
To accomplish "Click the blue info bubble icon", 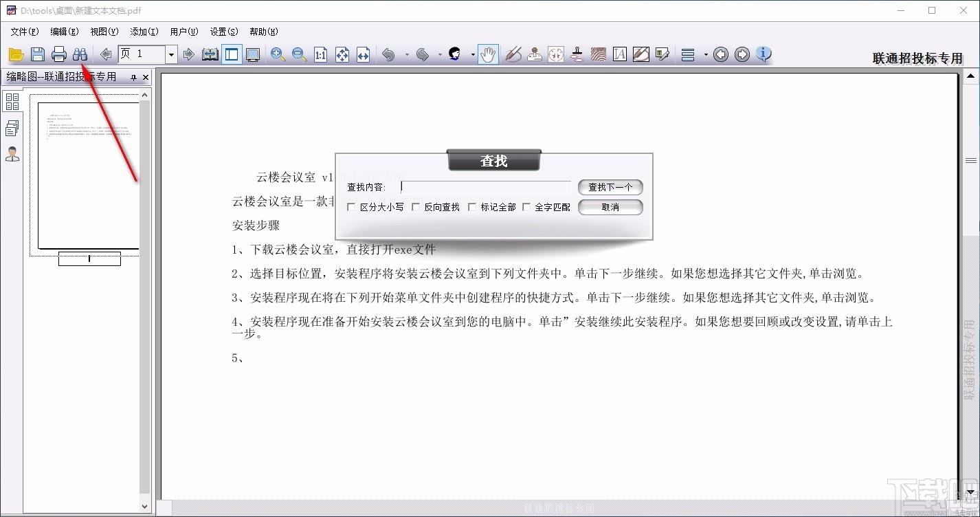I will pyautogui.click(x=764, y=54).
